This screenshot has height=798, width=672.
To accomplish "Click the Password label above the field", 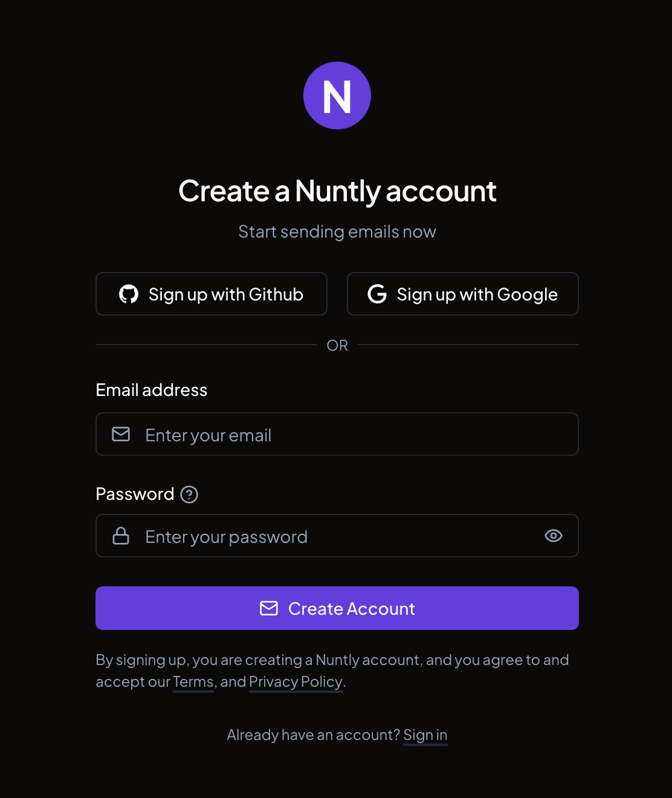I will tap(135, 494).
